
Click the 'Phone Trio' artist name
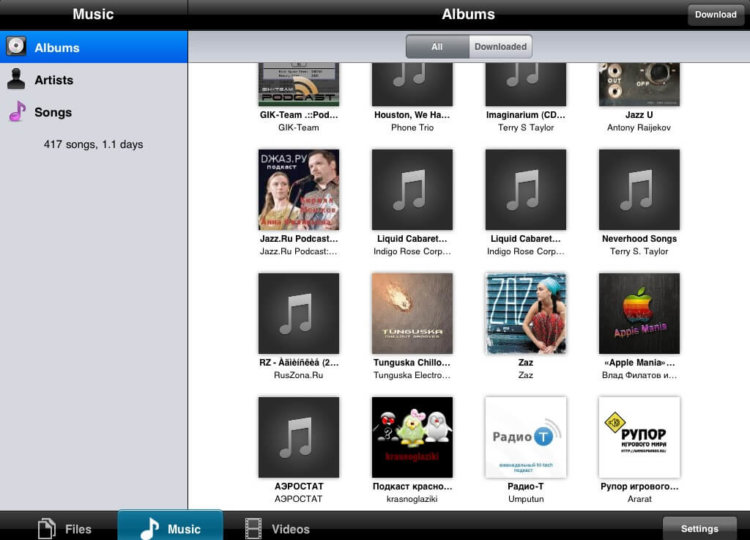pos(412,128)
